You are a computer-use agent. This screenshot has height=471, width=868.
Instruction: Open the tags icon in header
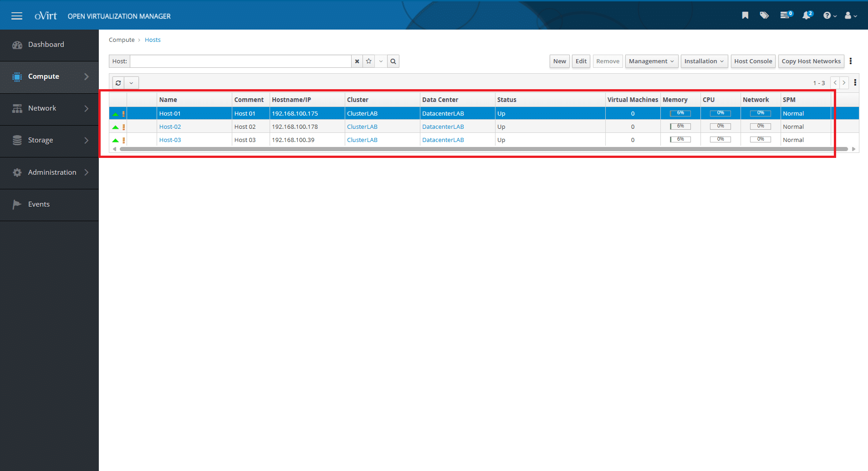[764, 15]
